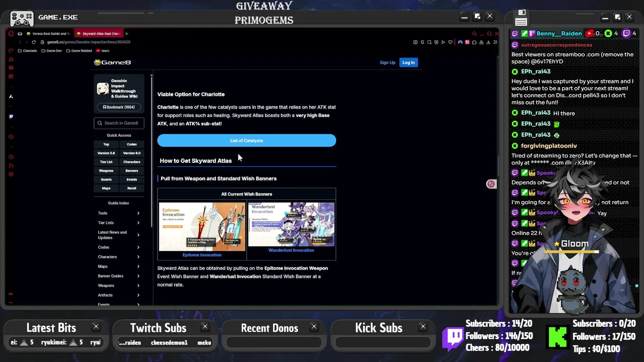This screenshot has width=644, height=362.
Task: Click the Log In button
Action: (409, 62)
